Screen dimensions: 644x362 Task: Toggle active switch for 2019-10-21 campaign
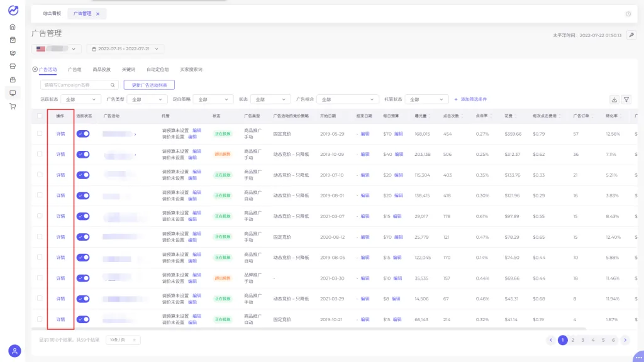click(x=83, y=319)
